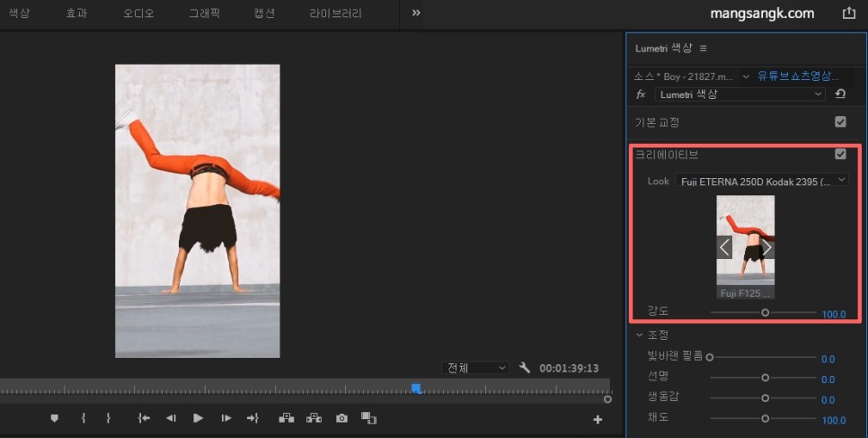Click the Mark In bracket icon
868x438 pixels.
[x=83, y=418]
